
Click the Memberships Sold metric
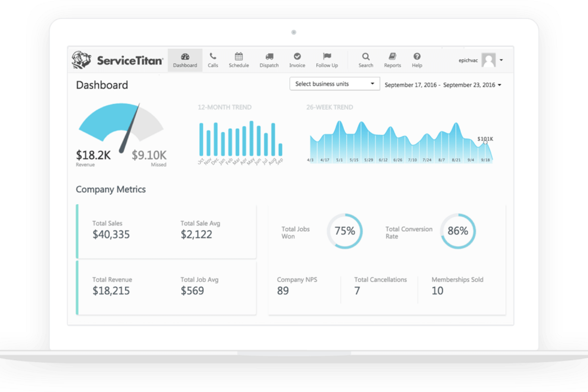pyautogui.click(x=457, y=286)
